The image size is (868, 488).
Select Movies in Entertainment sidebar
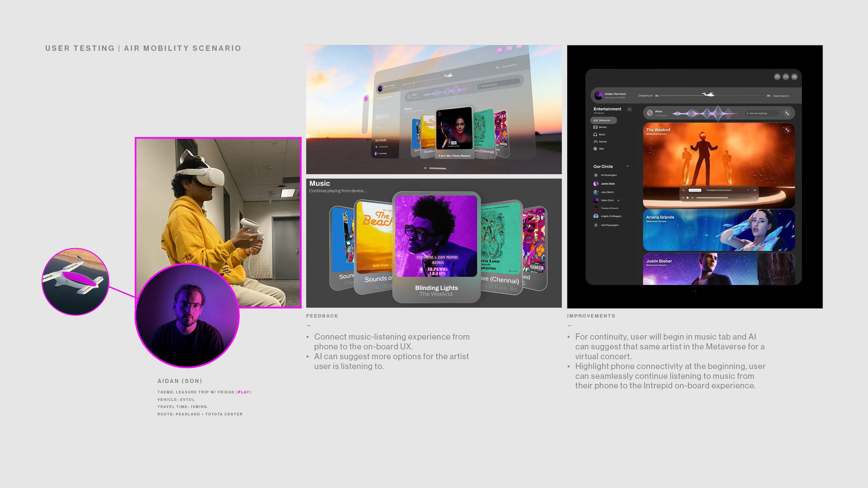click(603, 127)
